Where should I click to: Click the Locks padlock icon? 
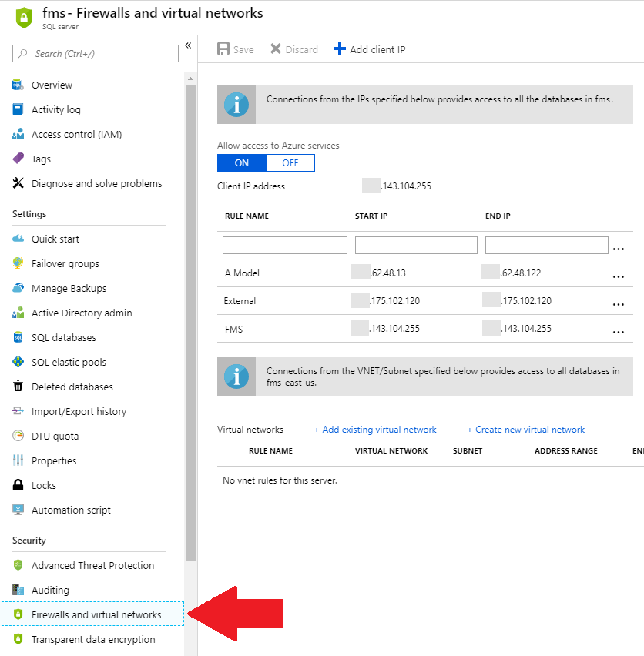point(18,485)
